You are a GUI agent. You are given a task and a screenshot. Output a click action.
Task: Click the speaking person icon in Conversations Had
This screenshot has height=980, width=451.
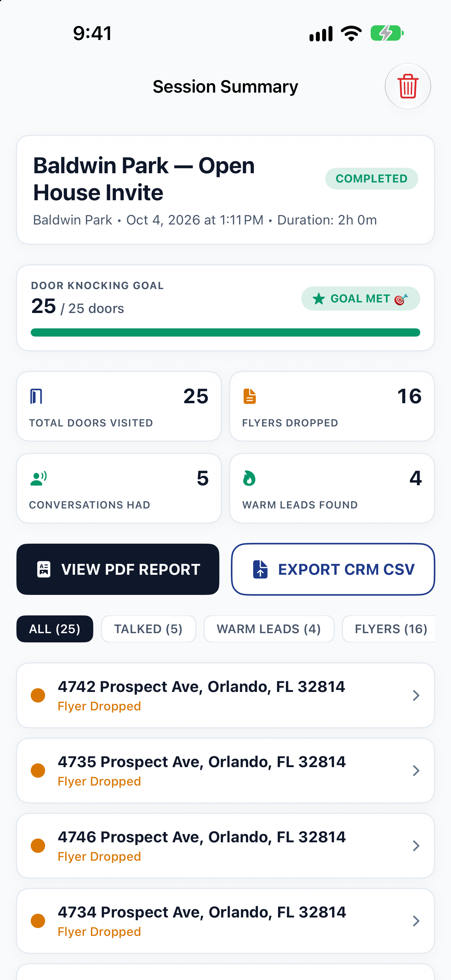38,478
